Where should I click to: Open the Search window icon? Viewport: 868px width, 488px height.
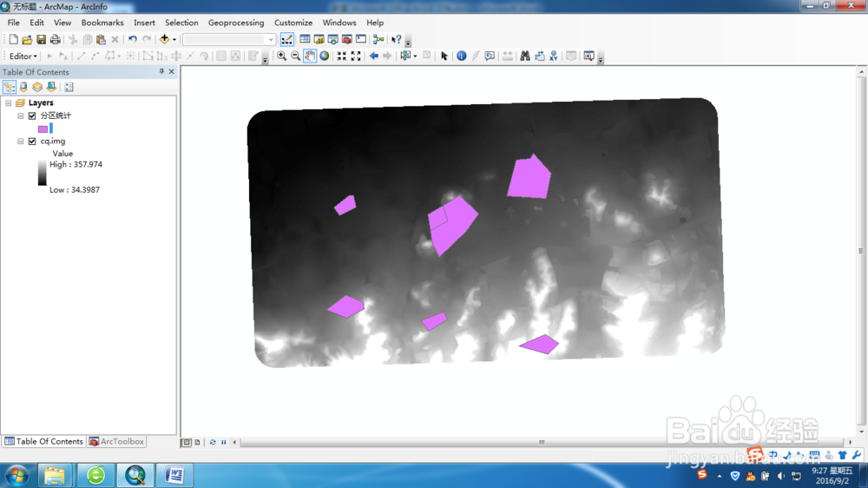[332, 39]
